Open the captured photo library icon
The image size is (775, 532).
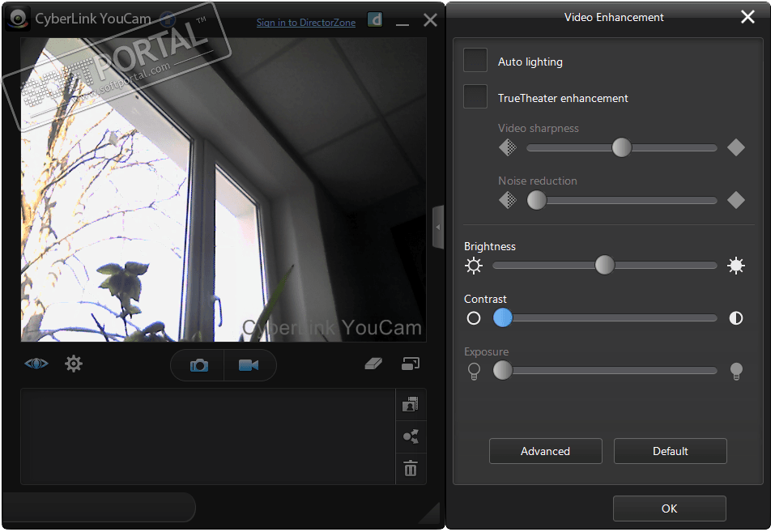411,405
